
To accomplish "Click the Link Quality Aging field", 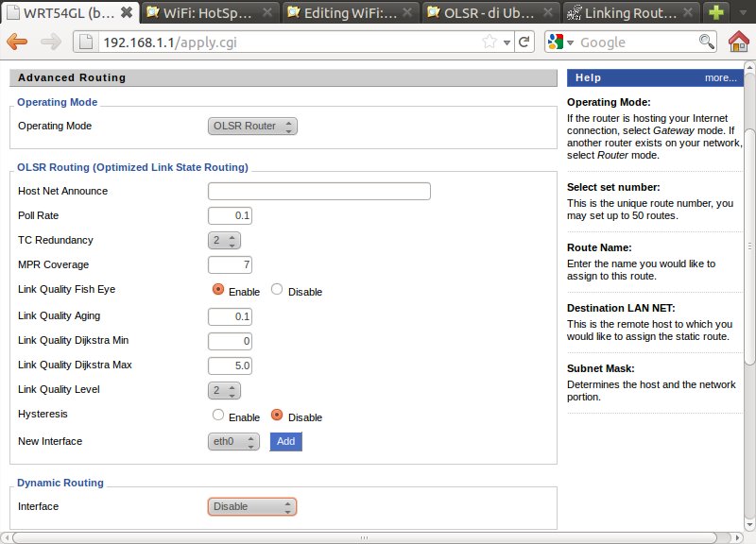I will [x=230, y=316].
